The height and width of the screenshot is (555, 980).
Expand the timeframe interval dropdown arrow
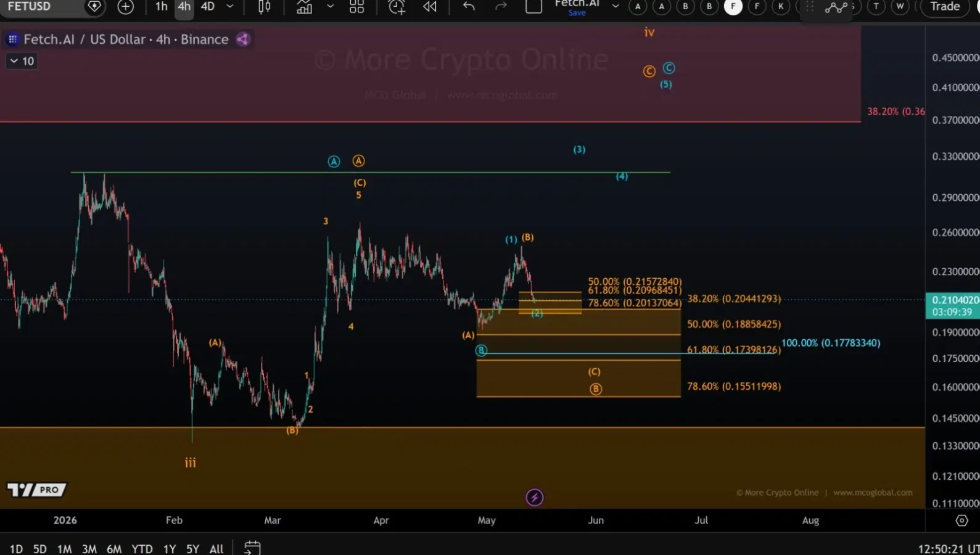(x=230, y=7)
